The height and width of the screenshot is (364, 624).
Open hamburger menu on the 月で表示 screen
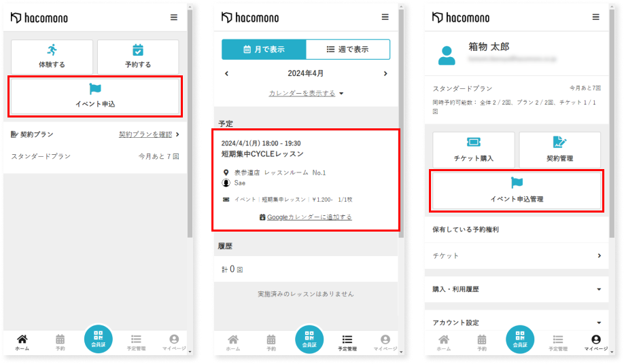[x=385, y=17]
